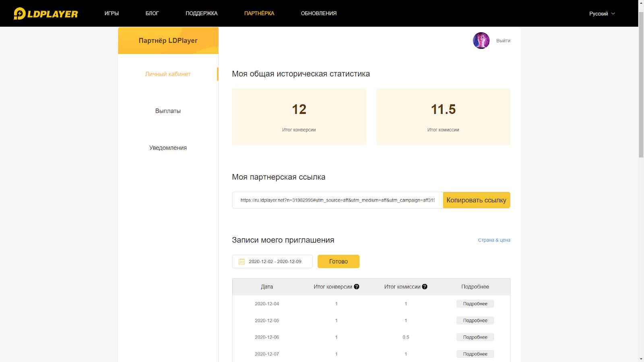This screenshot has width=644, height=362.
Task: Click the date cell 2020-12-04
Action: click(267, 304)
